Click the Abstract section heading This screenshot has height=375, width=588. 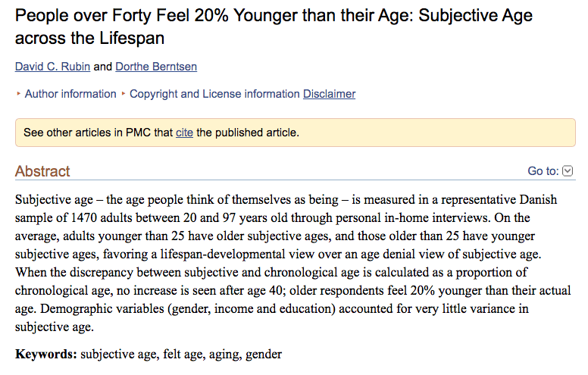[x=42, y=171]
